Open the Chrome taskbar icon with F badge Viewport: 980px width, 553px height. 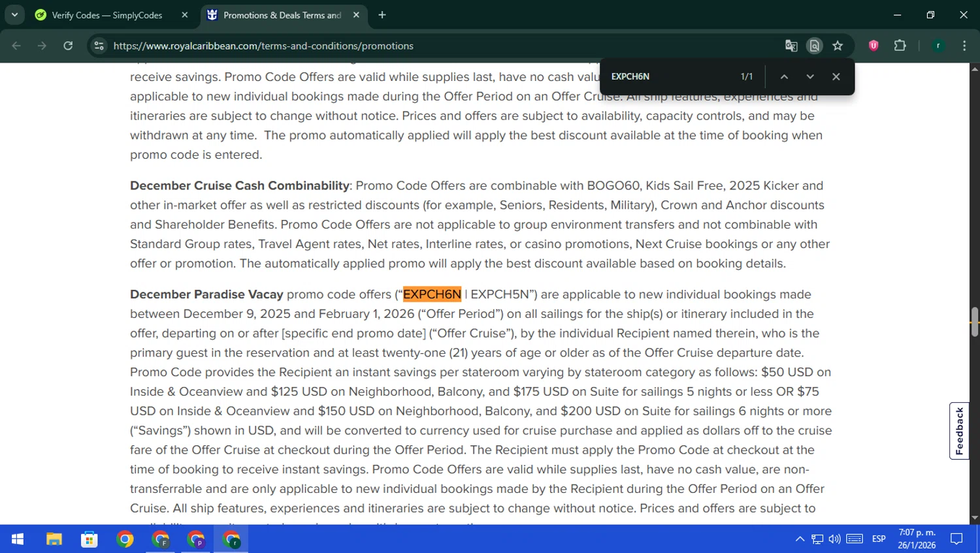(160, 539)
